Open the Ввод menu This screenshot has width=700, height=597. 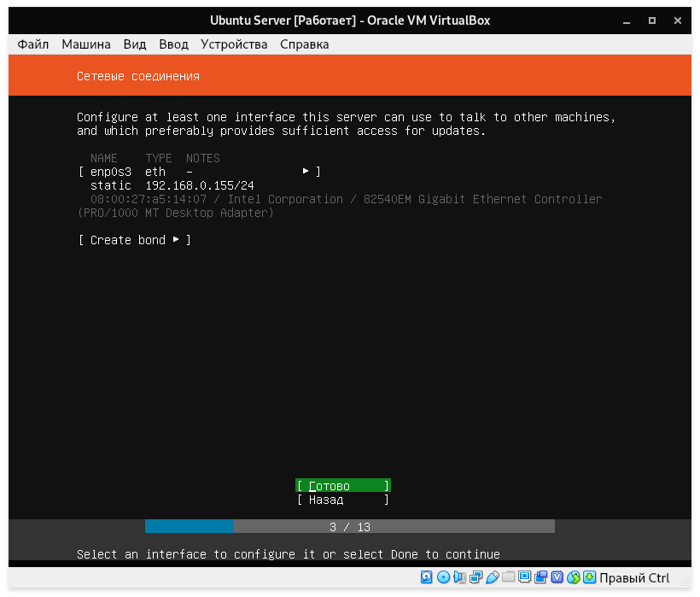(x=173, y=44)
